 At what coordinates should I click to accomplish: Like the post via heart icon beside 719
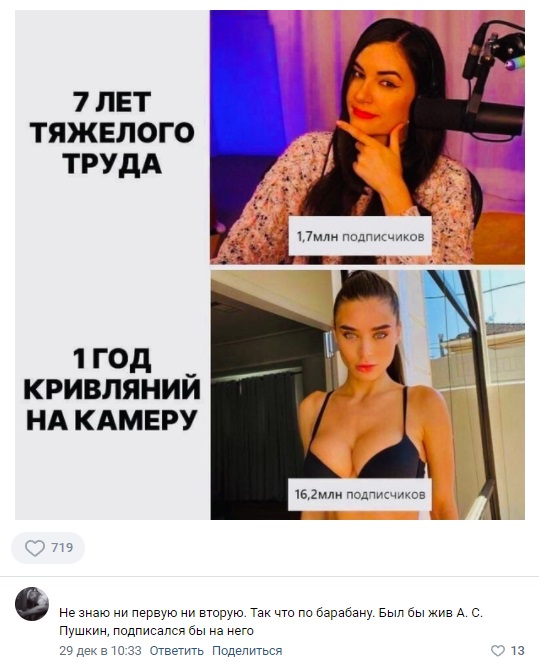35,548
